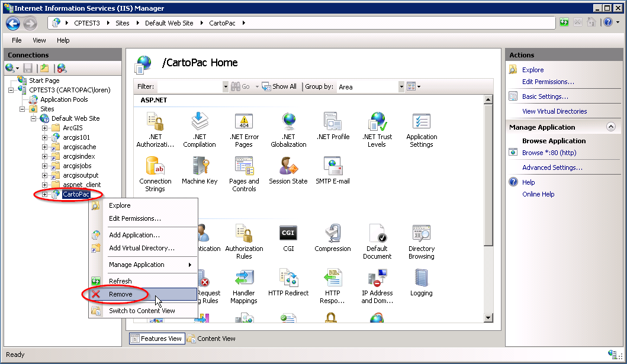627x364 pixels.
Task: Choose Add Virtual Directory from context menu
Action: click(143, 248)
